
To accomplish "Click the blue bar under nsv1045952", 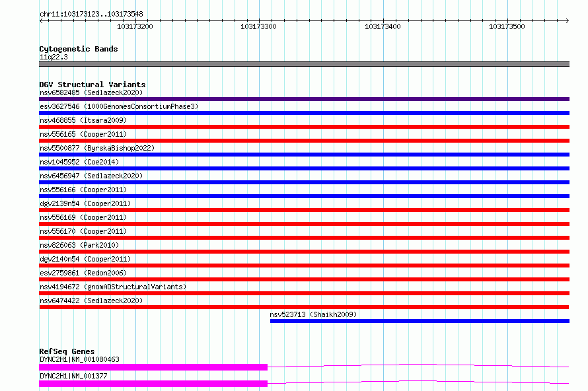I will (304, 168).
